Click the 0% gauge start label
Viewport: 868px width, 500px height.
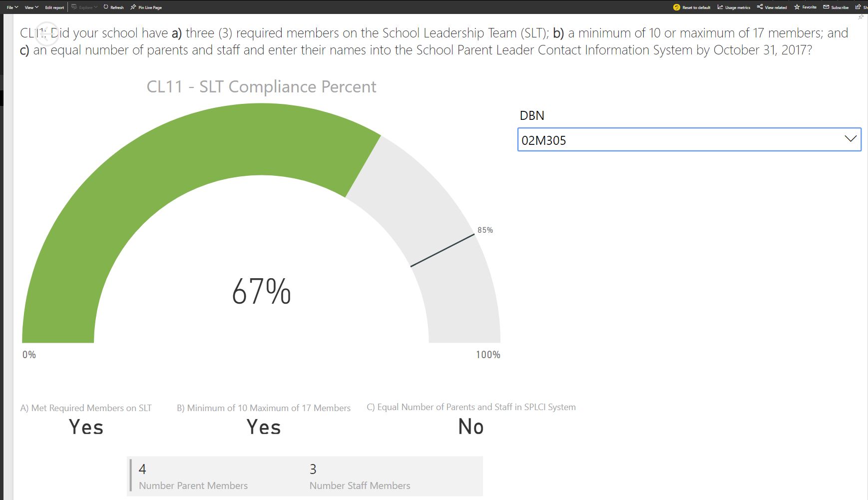click(29, 355)
